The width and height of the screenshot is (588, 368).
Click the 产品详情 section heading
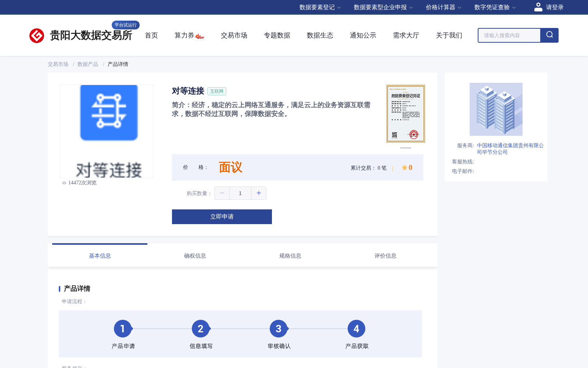[77, 289]
